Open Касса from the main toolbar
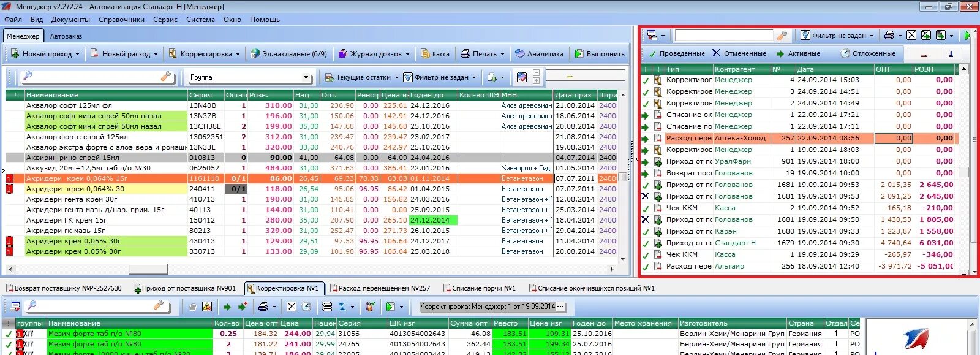This screenshot has width=980, height=355. (435, 54)
